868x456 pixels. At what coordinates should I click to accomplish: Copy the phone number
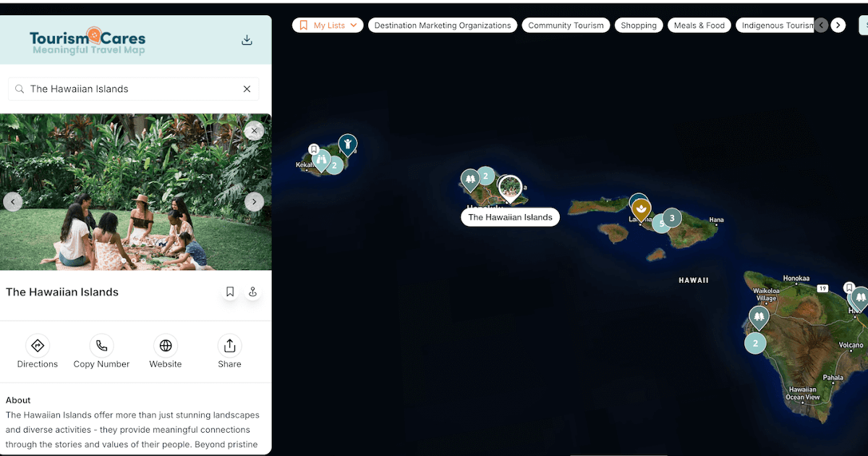click(101, 352)
